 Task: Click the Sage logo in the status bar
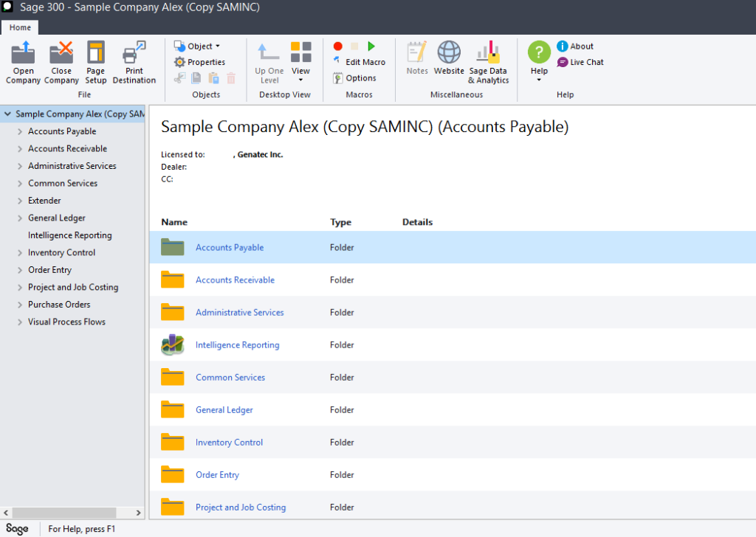tap(17, 529)
